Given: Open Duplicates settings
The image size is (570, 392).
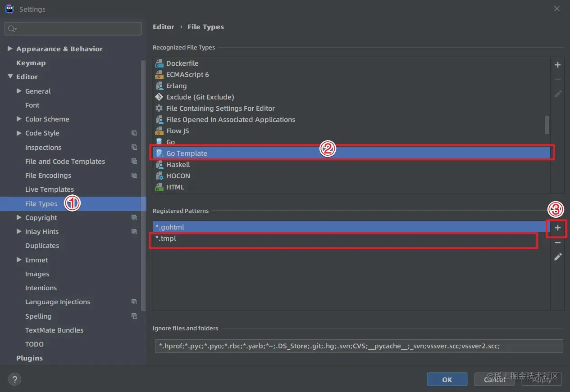Looking at the screenshot, I should tap(42, 246).
